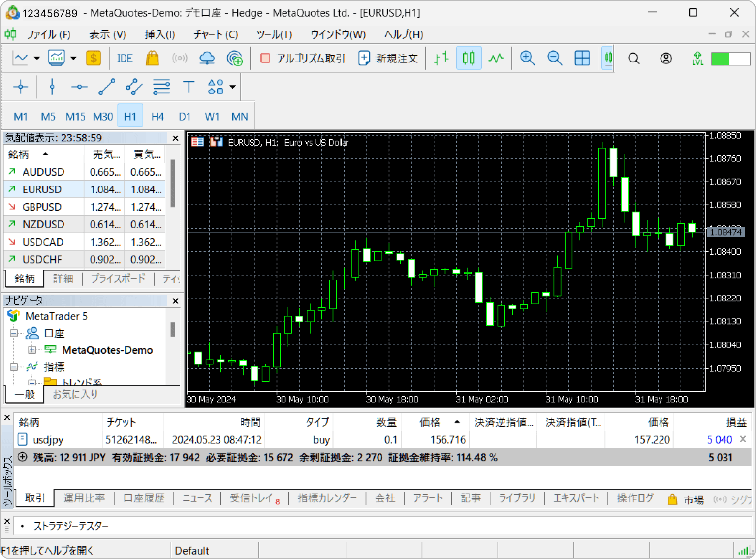Select the crosshair tool
Screen dimensions: 756x559
coord(21,87)
